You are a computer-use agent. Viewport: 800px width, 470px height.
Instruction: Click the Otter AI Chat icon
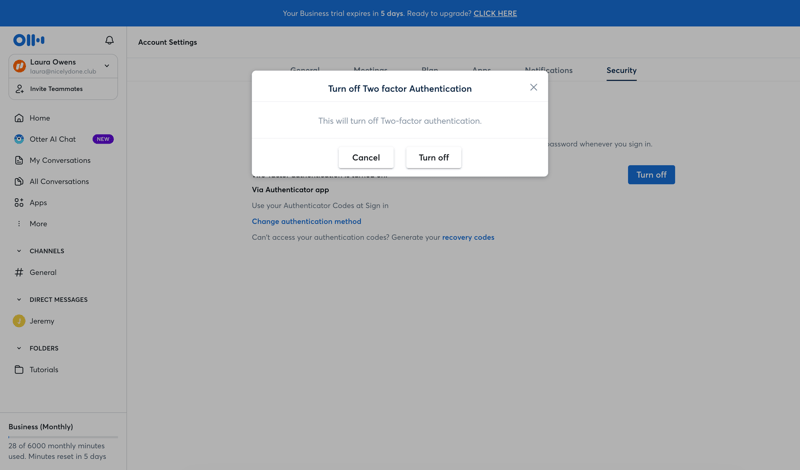[x=19, y=139]
